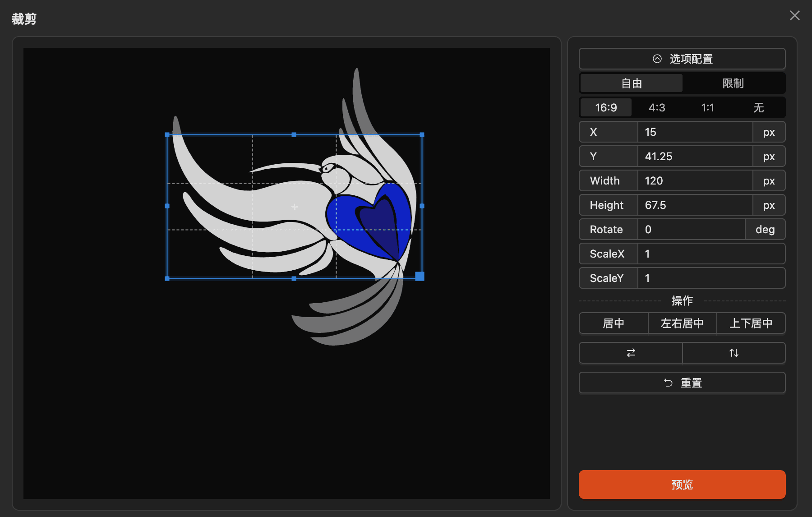Close the 裁剪 dialog with the X icon
Screen dimensions: 812x517
point(794,15)
